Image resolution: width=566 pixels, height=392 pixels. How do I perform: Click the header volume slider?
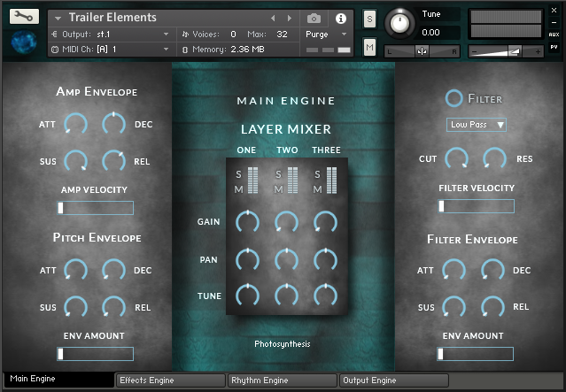pyautogui.click(x=506, y=51)
